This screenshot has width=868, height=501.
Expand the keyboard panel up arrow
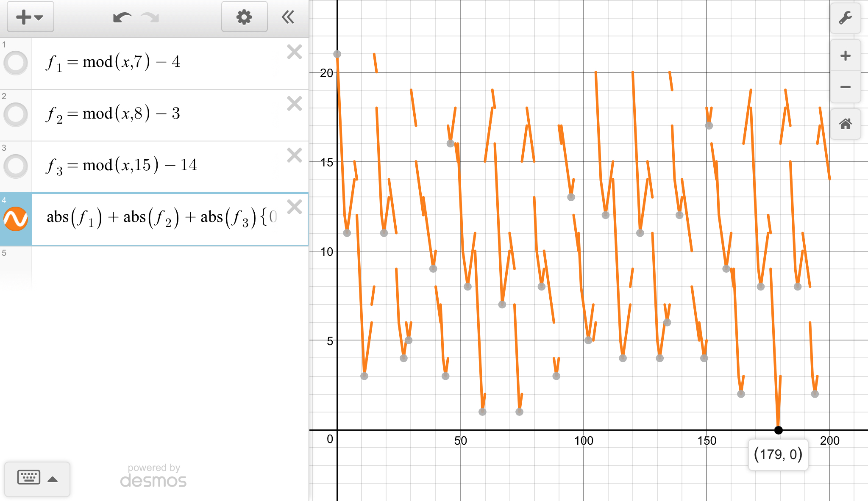tap(53, 479)
